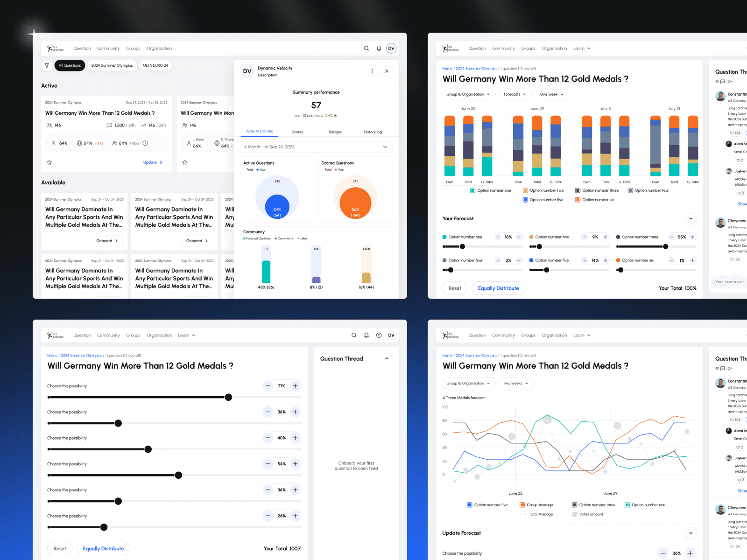Click the notification bell in top-left window
Image resolution: width=747 pixels, height=560 pixels.
[379, 49]
